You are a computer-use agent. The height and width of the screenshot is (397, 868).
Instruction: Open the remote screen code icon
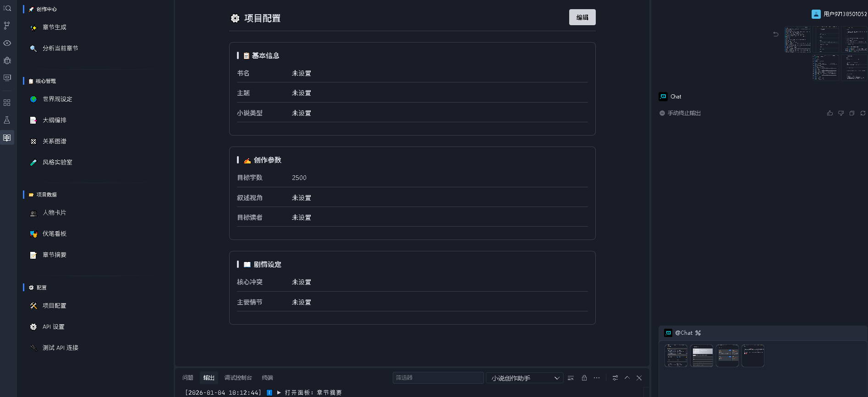click(7, 78)
